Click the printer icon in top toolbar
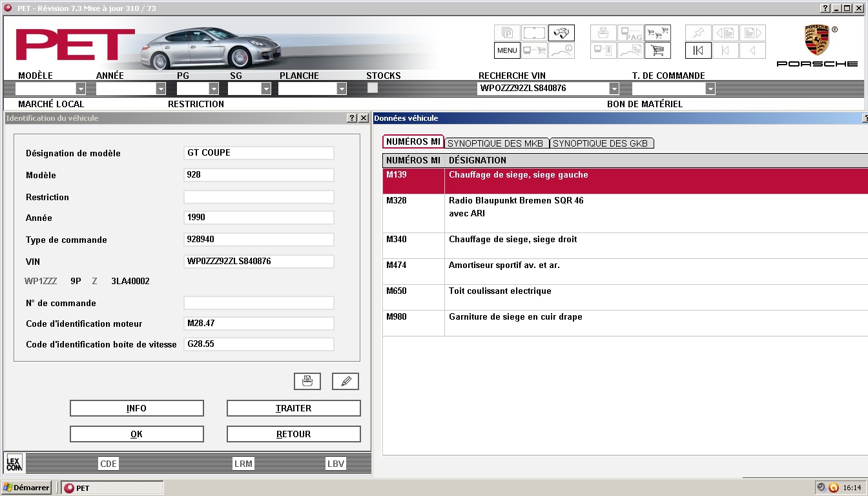The width and height of the screenshot is (868, 496). pos(604,33)
